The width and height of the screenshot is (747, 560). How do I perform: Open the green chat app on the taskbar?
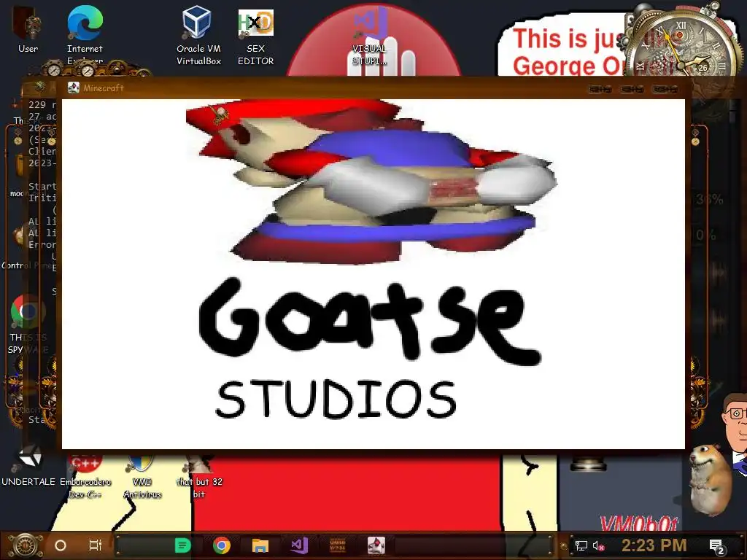click(182, 545)
